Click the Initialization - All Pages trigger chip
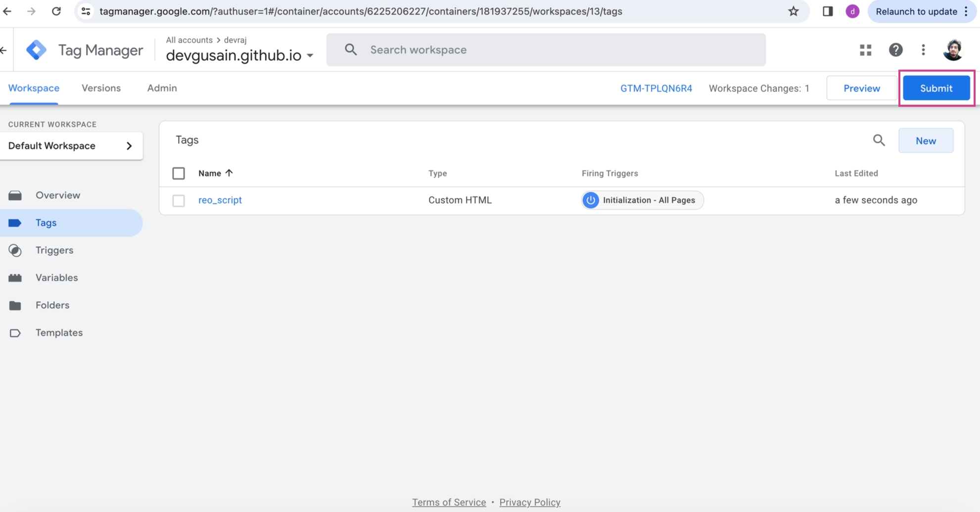The height and width of the screenshot is (512, 980). click(x=642, y=200)
